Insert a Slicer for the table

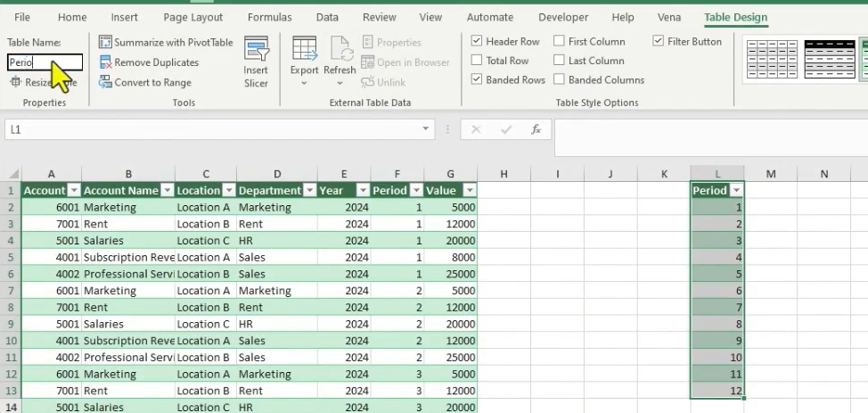(x=256, y=61)
